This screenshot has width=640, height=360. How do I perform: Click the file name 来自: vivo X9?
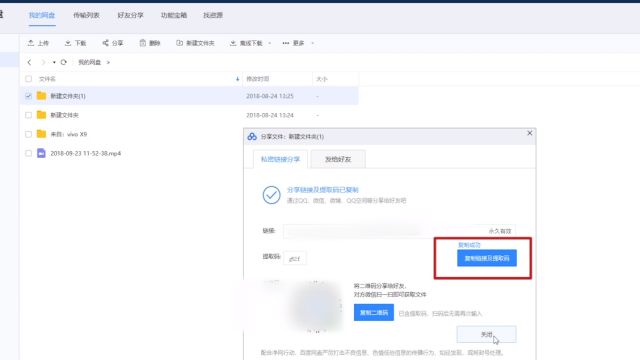(69, 134)
